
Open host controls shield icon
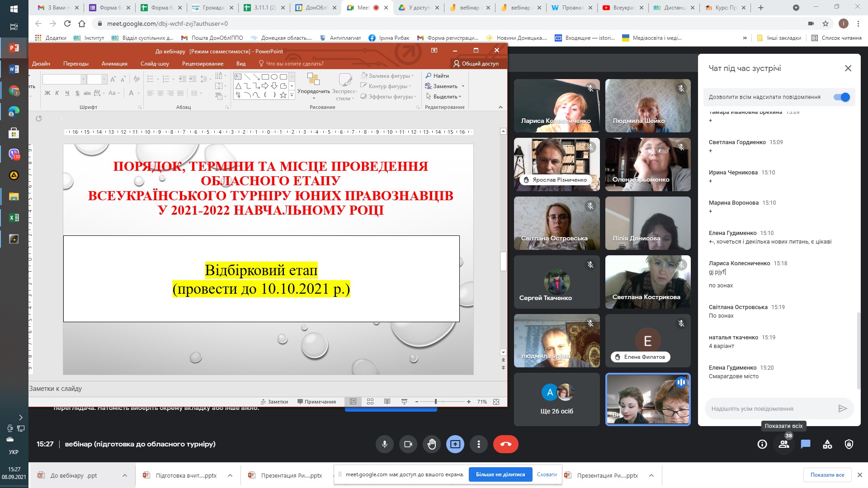849,444
